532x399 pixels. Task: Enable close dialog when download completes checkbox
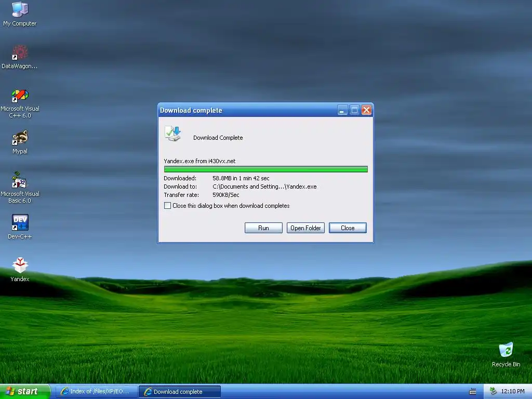click(167, 206)
